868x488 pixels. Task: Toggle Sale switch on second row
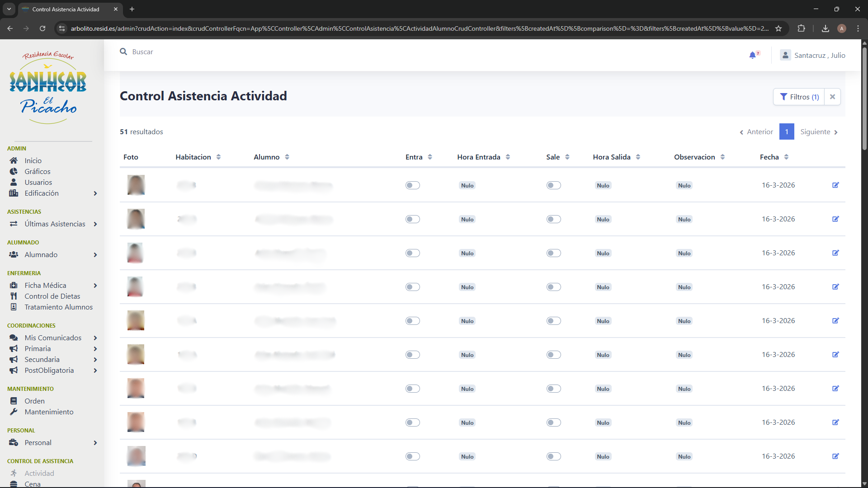[x=553, y=219]
